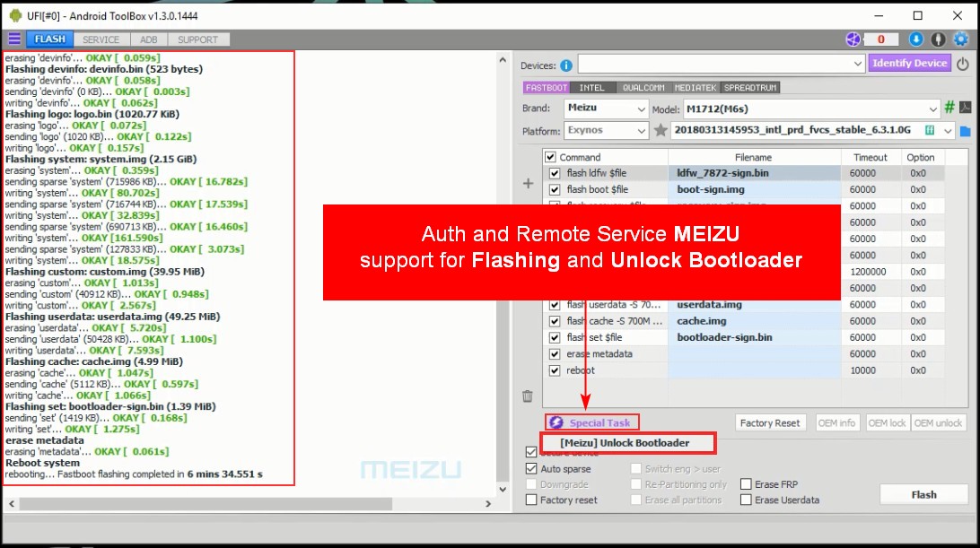Image resolution: width=980 pixels, height=548 pixels.
Task: Add a command with the plus icon
Action: [528, 184]
